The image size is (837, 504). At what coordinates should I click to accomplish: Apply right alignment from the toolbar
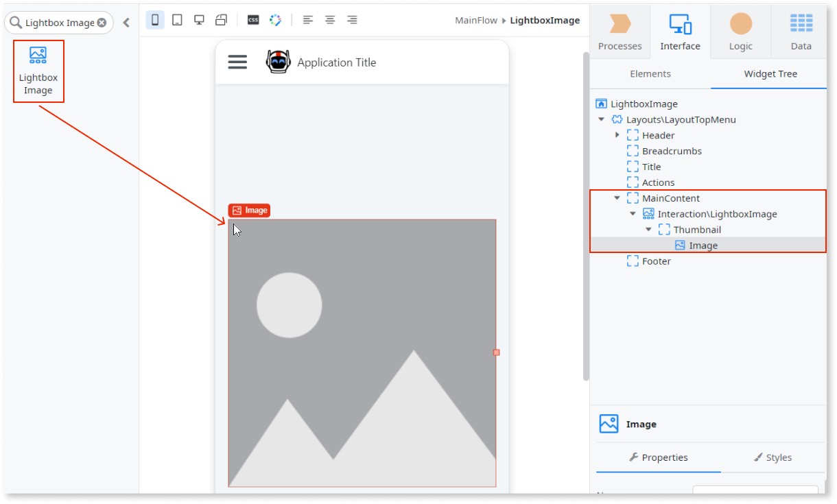tap(352, 19)
